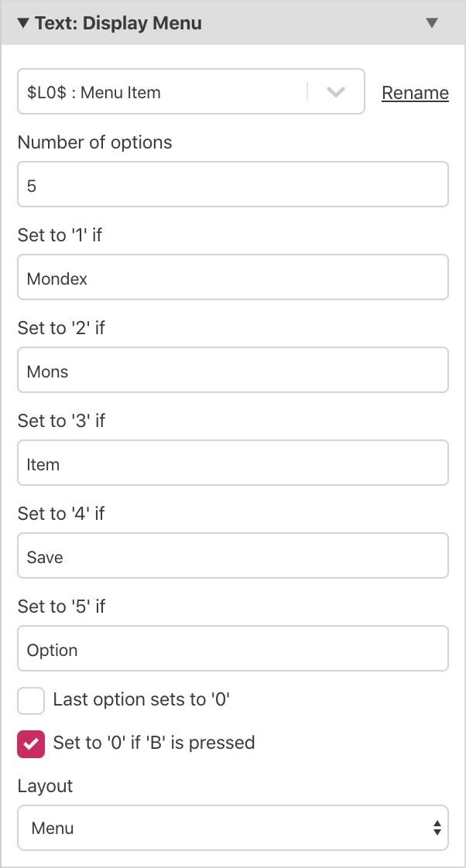Click the Mons option text field
The image size is (466, 868).
point(232,370)
